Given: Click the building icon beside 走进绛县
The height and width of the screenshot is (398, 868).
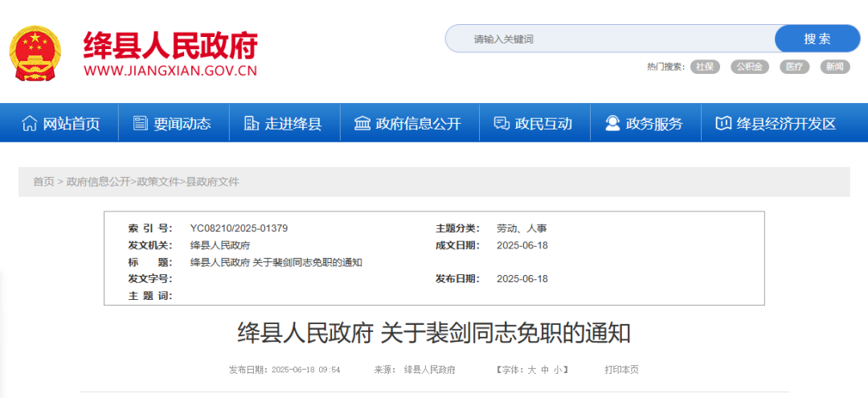Looking at the screenshot, I should (252, 123).
